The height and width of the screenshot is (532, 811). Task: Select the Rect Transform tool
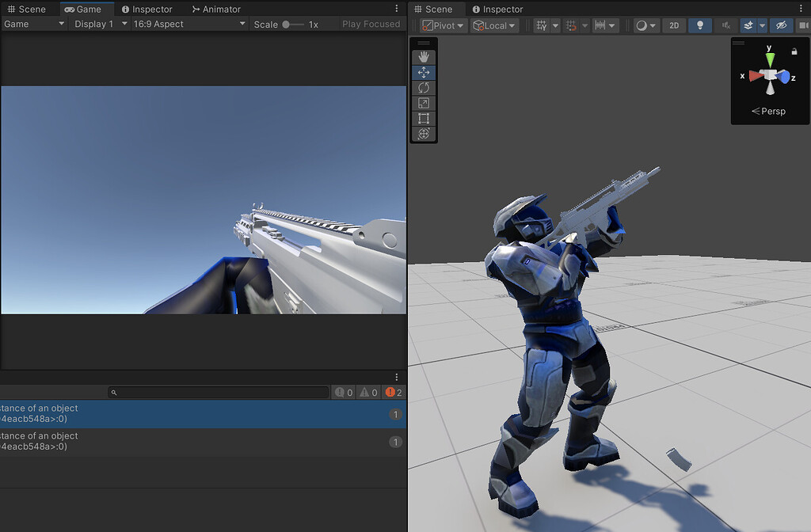click(424, 119)
